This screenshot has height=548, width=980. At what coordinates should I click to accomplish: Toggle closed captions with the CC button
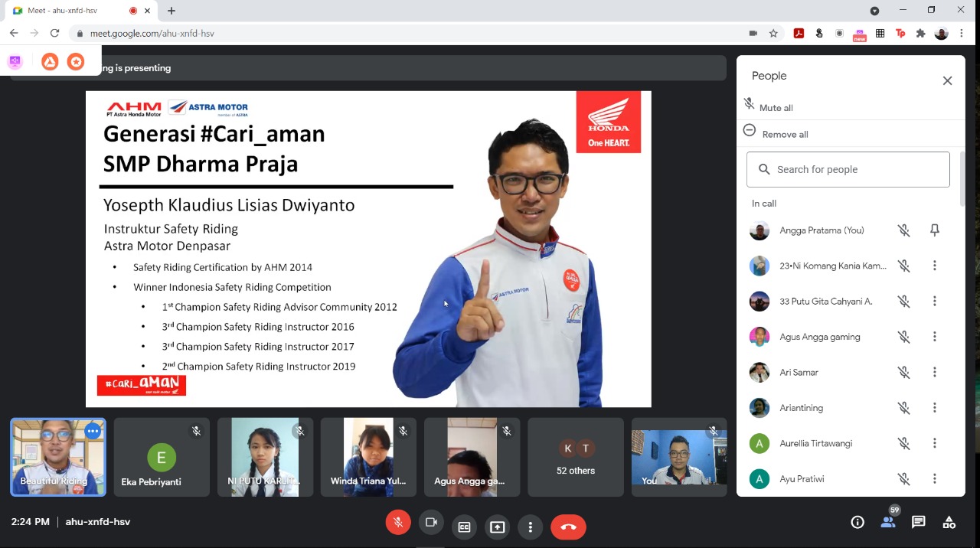[x=464, y=527]
